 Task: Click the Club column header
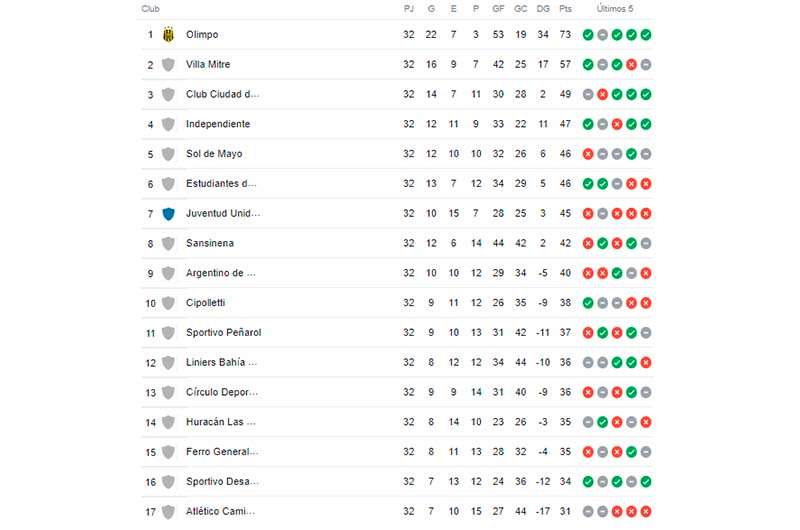click(x=151, y=9)
